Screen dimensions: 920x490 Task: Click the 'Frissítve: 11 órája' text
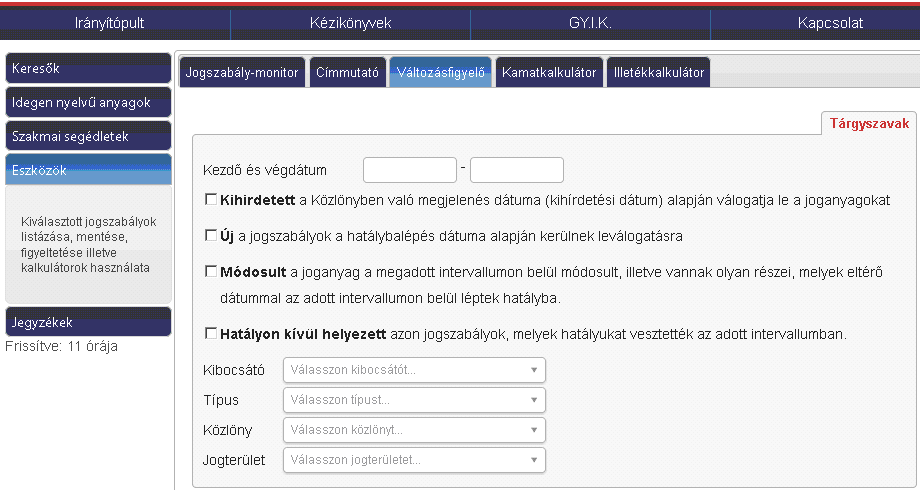coord(61,346)
